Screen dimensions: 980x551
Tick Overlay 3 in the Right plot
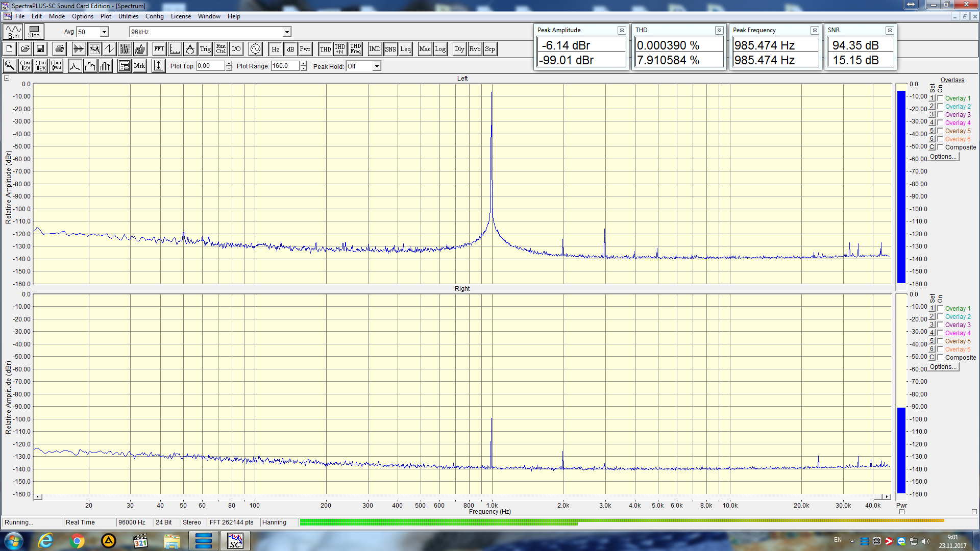pyautogui.click(x=940, y=325)
